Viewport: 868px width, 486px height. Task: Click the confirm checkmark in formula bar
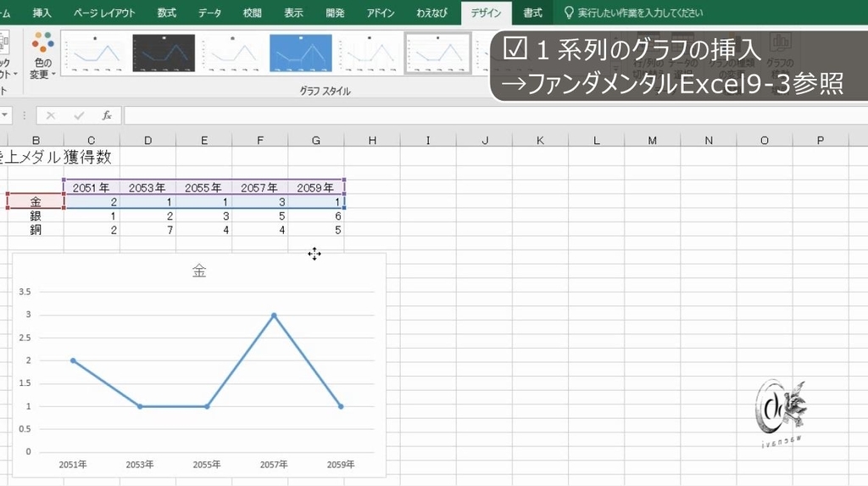tap(79, 115)
